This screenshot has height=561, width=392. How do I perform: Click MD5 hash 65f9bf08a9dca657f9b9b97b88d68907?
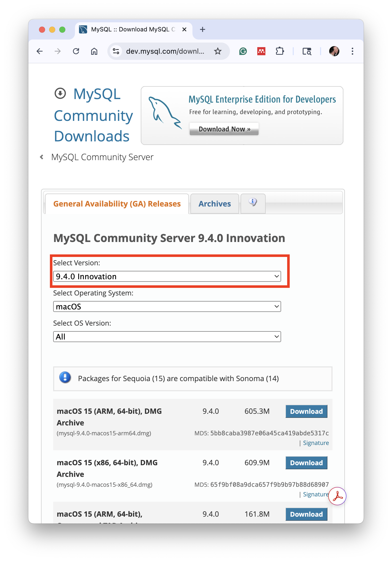[x=269, y=484]
